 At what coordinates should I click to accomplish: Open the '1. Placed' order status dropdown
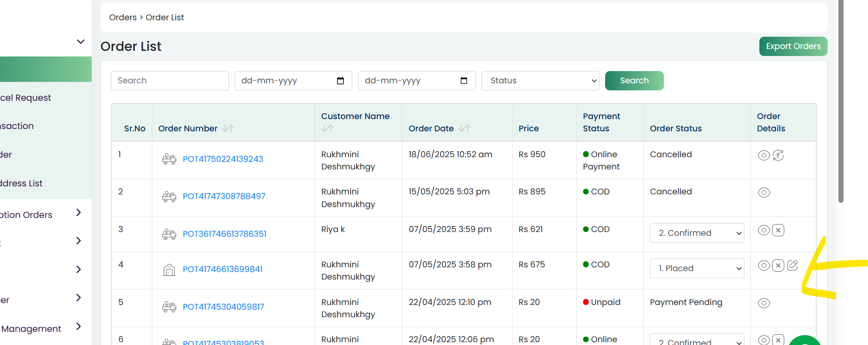(697, 268)
